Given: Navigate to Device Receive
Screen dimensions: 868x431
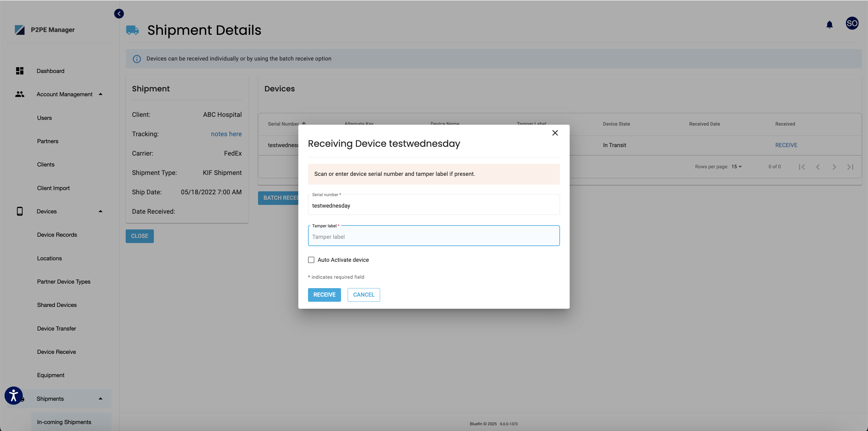Looking at the screenshot, I should [x=56, y=351].
